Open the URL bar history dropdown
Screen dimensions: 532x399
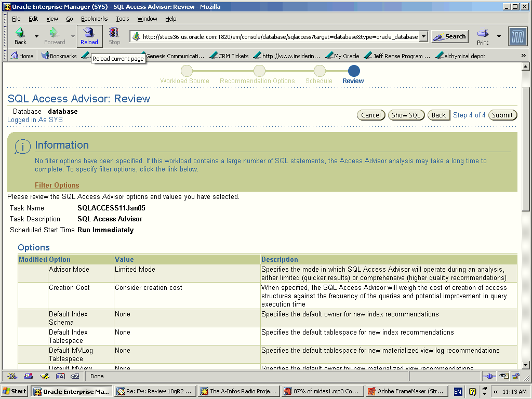[x=423, y=36]
